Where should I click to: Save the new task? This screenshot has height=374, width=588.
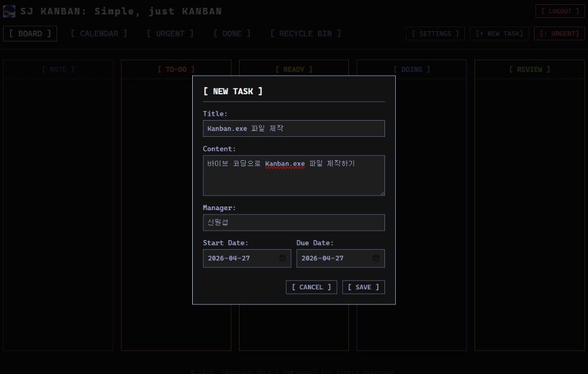pos(363,287)
